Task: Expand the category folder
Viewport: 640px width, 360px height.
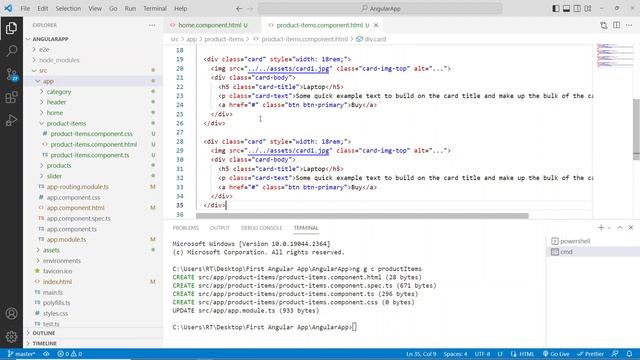Action: pos(93,92)
